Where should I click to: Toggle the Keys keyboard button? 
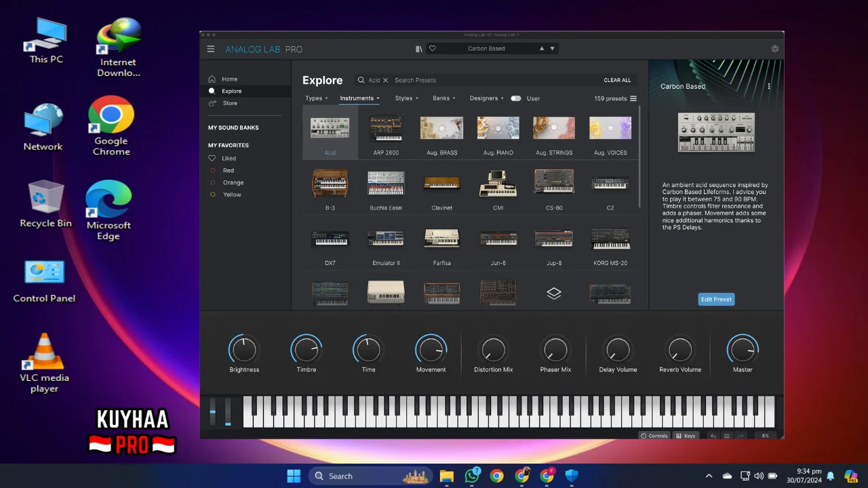tap(686, 436)
